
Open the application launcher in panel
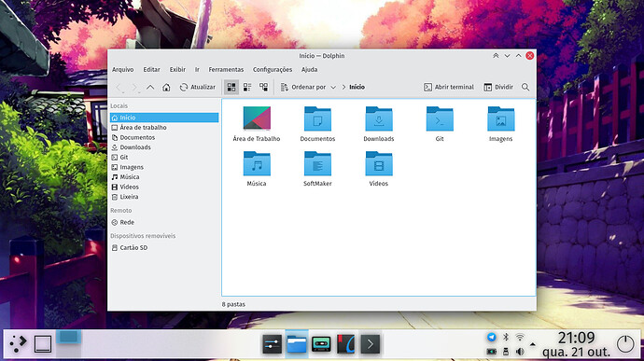click(x=18, y=344)
